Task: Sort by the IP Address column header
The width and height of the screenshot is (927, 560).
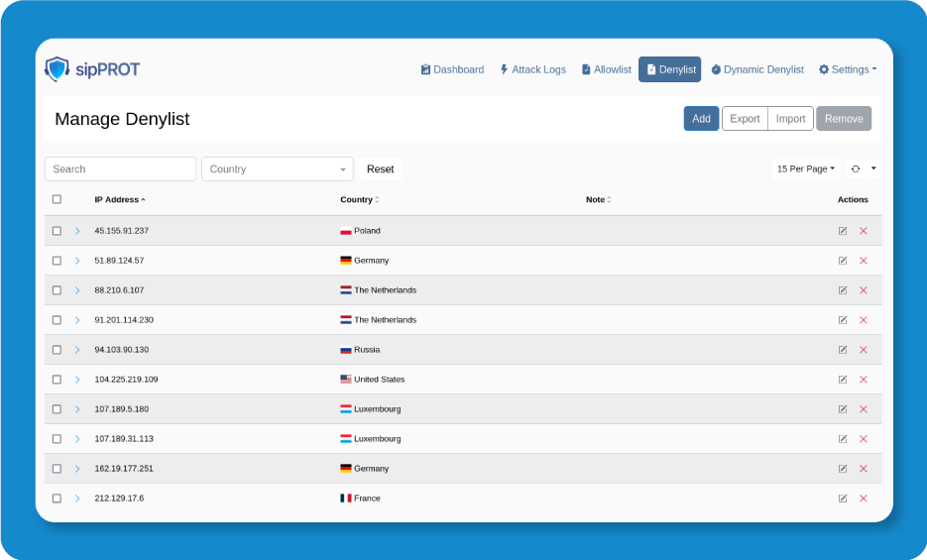Action: 119,199
